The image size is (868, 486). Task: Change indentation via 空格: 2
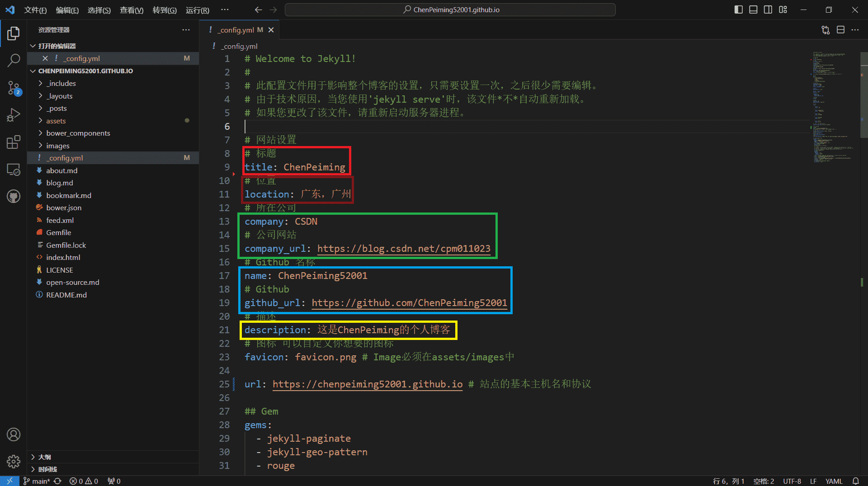pos(764,481)
